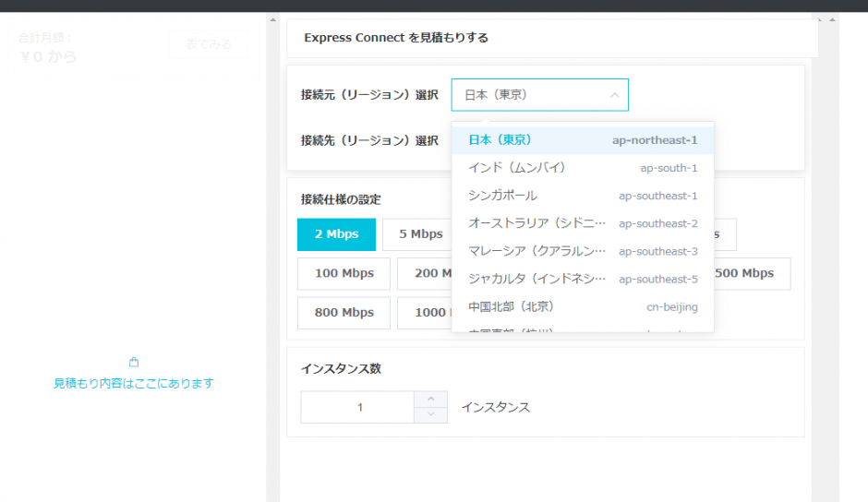Choose オーストラリア ap-southeast-2 region
Image resolution: width=868 pixels, height=502 pixels.
point(583,223)
